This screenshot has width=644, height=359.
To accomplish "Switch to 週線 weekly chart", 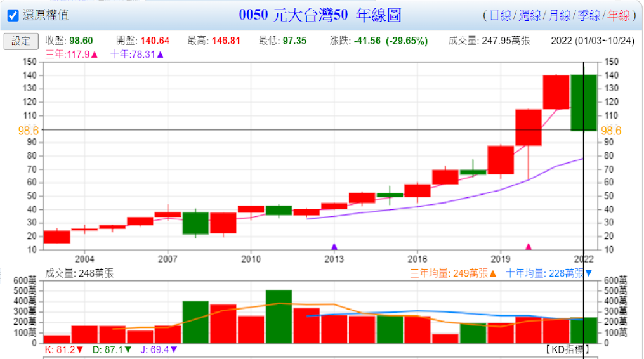I will tap(530, 16).
